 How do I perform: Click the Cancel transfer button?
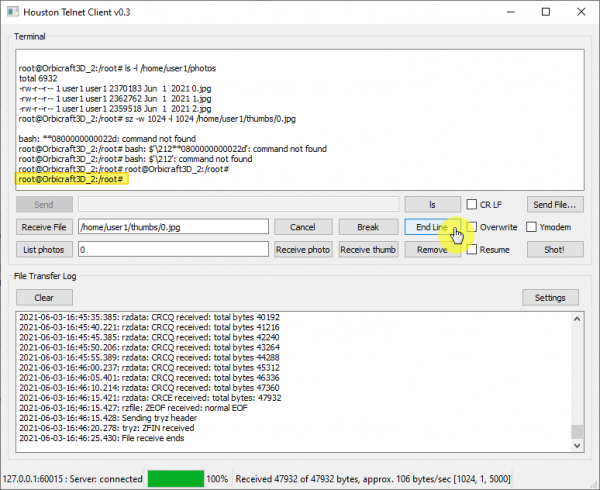302,227
